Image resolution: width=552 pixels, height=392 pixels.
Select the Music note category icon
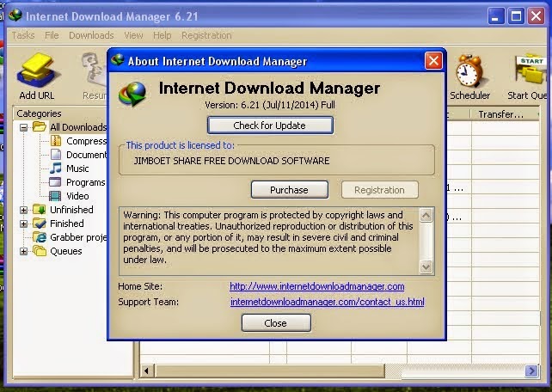click(56, 168)
